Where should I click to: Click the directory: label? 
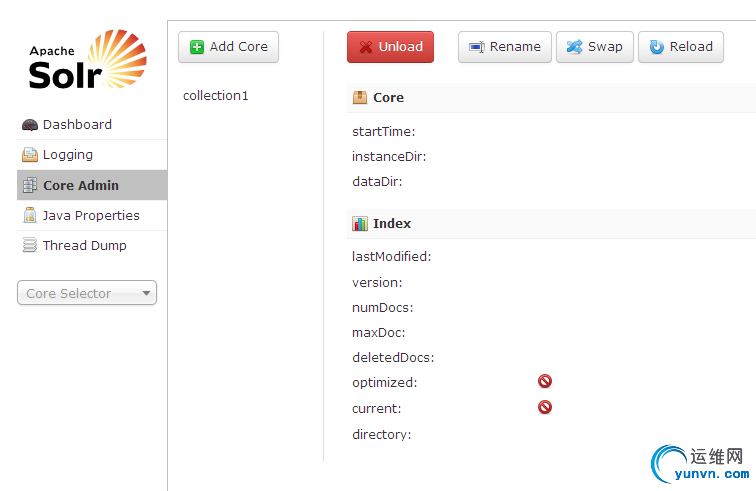(x=382, y=435)
